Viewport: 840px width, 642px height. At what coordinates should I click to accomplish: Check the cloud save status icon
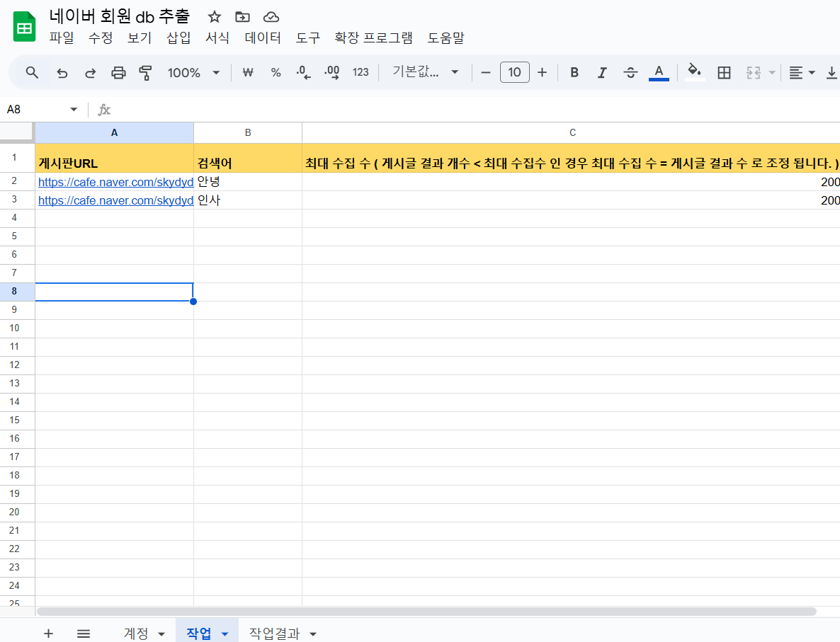(x=271, y=17)
